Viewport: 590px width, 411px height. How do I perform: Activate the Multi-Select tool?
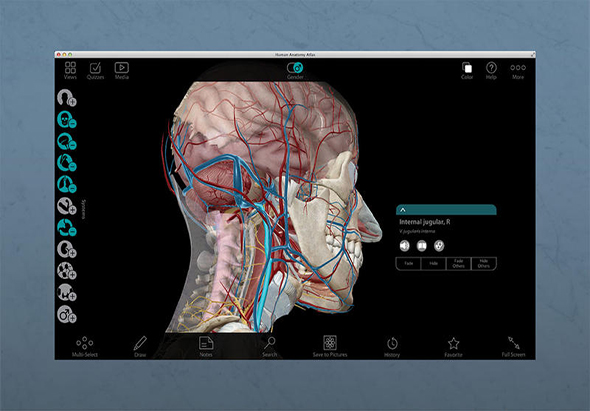click(x=85, y=346)
